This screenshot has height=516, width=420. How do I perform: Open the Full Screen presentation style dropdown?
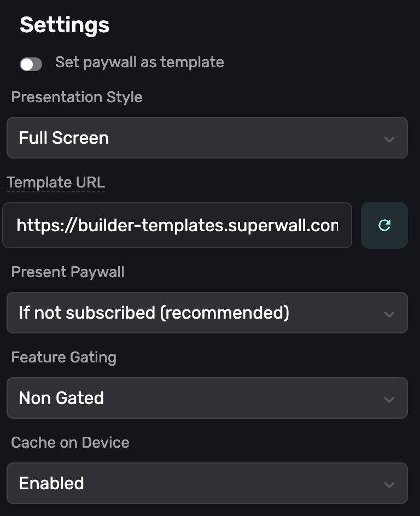click(x=207, y=138)
